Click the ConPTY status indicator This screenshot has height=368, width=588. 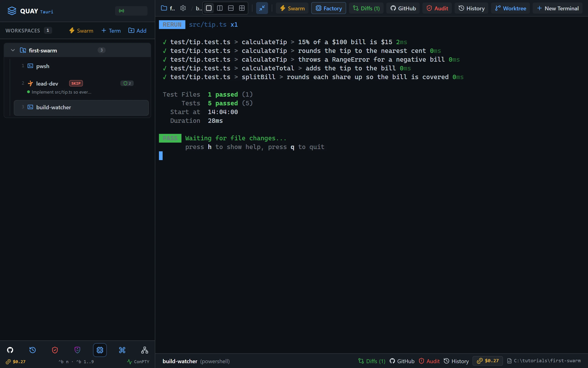click(x=138, y=362)
